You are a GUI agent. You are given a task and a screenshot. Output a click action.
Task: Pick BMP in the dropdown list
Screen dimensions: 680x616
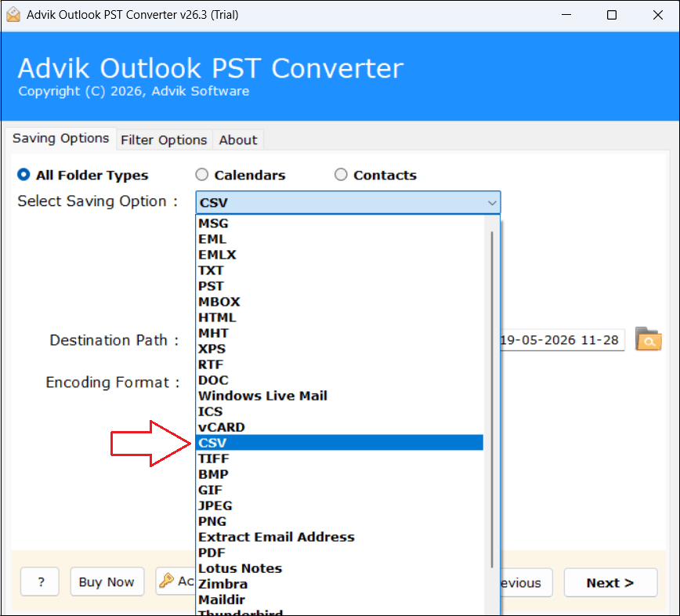click(340, 474)
